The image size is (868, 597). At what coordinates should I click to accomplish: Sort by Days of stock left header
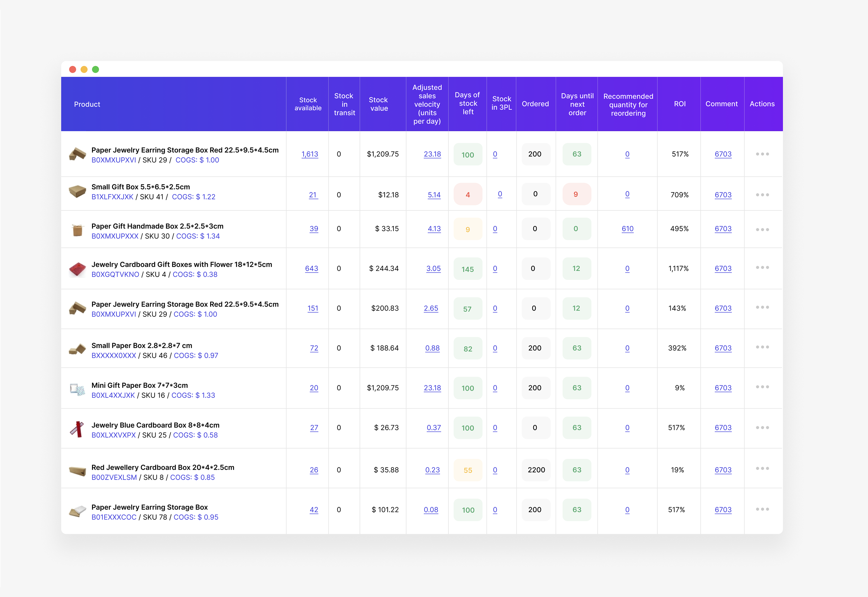click(468, 103)
